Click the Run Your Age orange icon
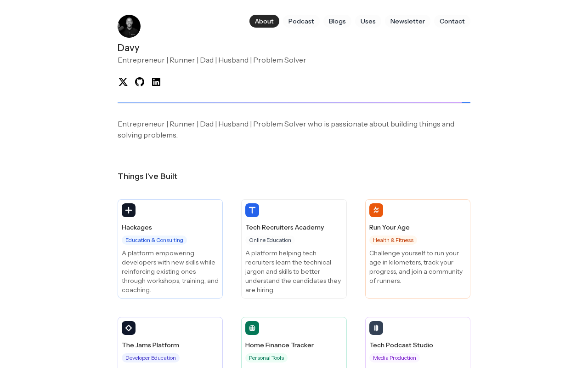588x368 pixels. pyautogui.click(x=376, y=210)
